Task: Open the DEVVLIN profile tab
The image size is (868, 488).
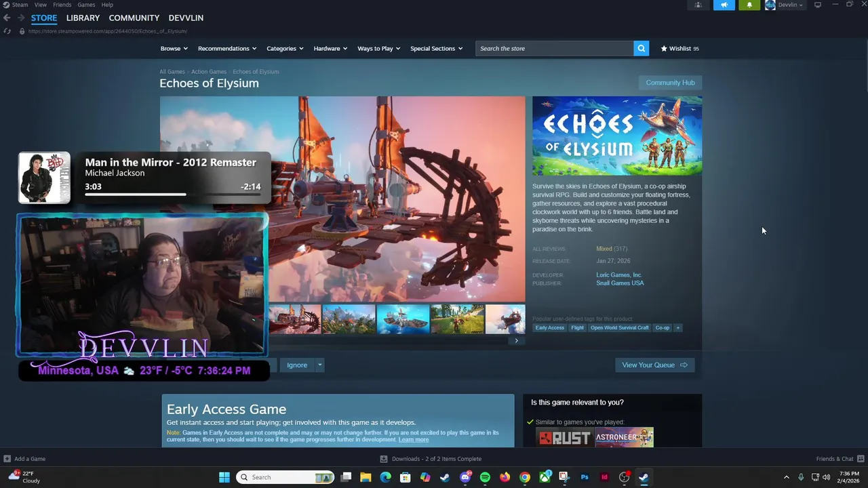Action: point(186,18)
